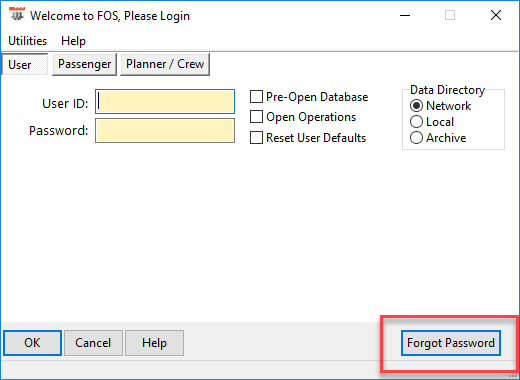The image size is (520, 380).
Task: Close the FOS login window
Action: [x=496, y=15]
